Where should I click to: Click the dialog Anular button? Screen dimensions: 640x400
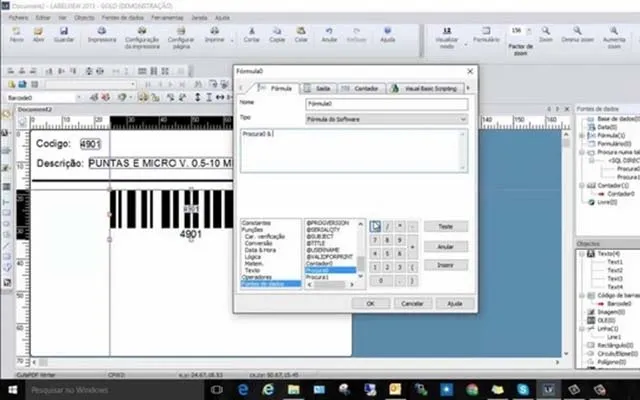pos(445,247)
